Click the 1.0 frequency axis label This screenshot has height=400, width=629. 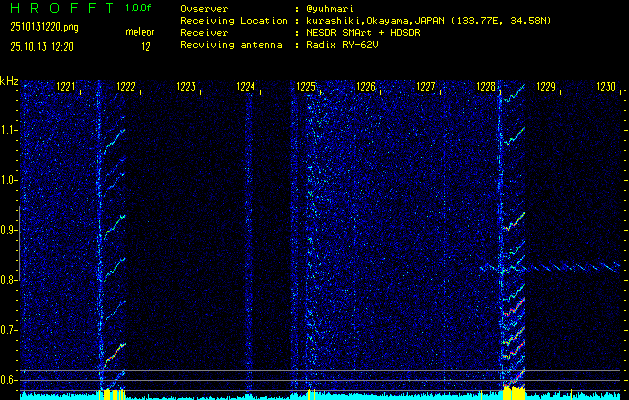(x=8, y=180)
